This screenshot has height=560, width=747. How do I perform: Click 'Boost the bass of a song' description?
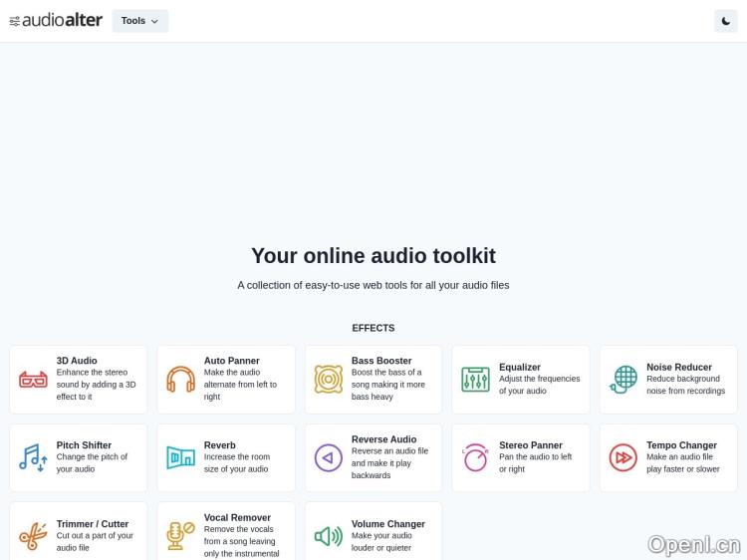pyautogui.click(x=388, y=385)
